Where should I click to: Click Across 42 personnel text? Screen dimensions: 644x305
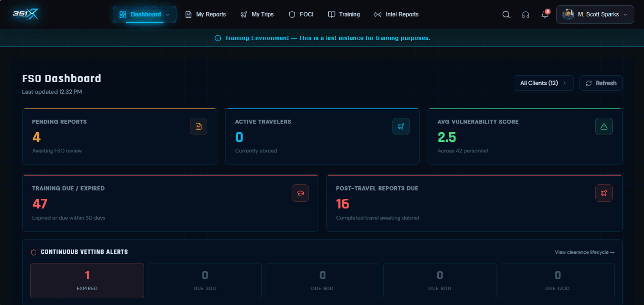tap(463, 151)
